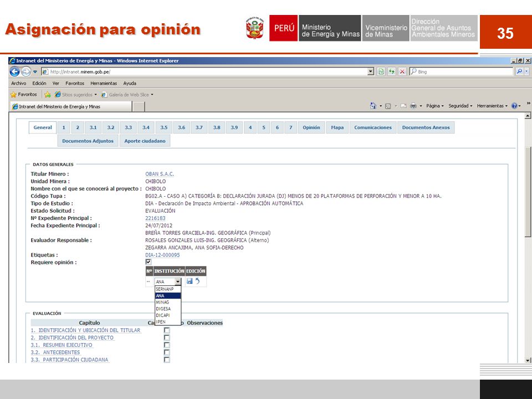
Task: Check box for Resumen Ejecutivo row
Action: coord(167,345)
